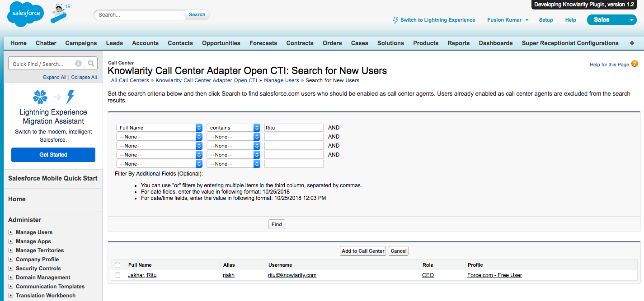
Task: Open the contains operator dropdown
Action: pyautogui.click(x=233, y=128)
